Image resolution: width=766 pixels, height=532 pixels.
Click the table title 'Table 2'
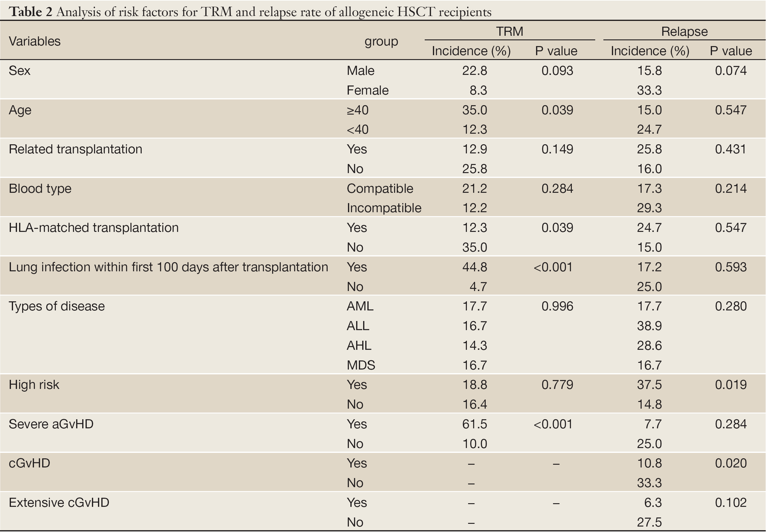click(x=31, y=12)
